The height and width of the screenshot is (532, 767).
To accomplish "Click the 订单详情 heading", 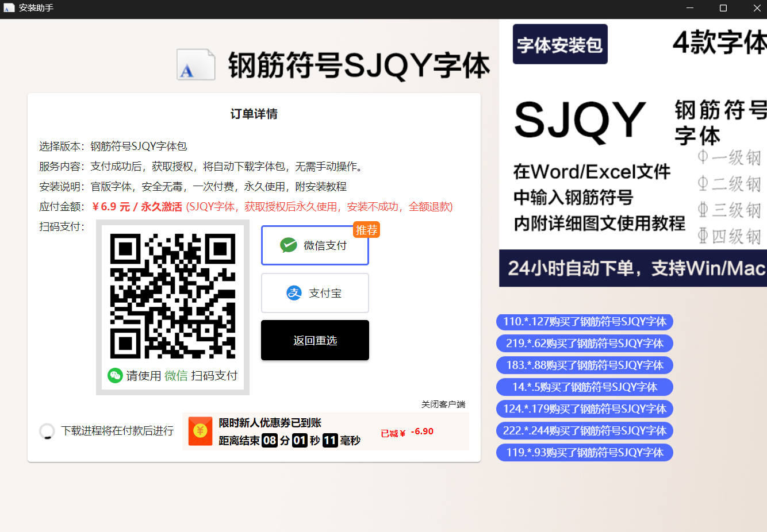I will (254, 114).
